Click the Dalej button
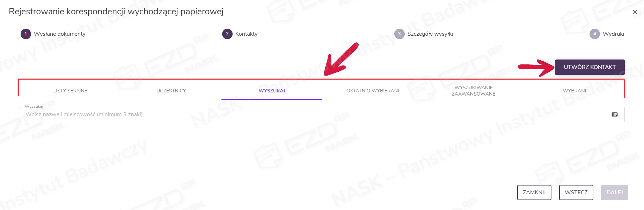Screen dimensions: 644x210 (x=614, y=192)
